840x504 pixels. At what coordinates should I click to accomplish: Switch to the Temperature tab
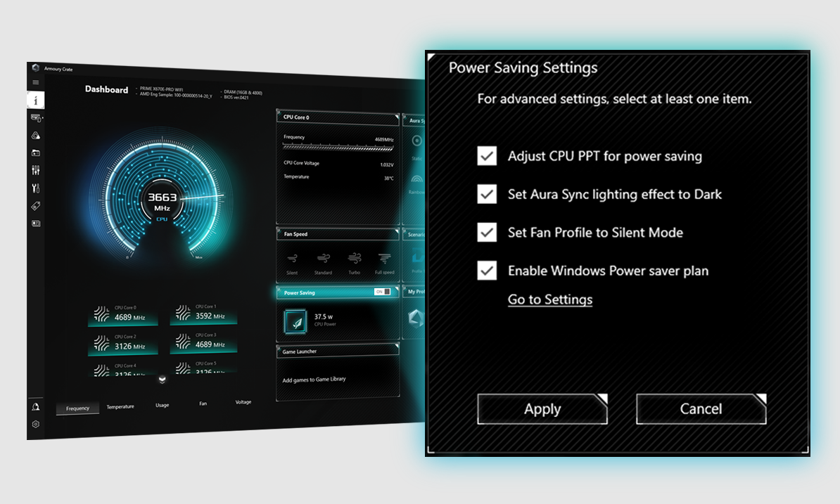tap(120, 406)
